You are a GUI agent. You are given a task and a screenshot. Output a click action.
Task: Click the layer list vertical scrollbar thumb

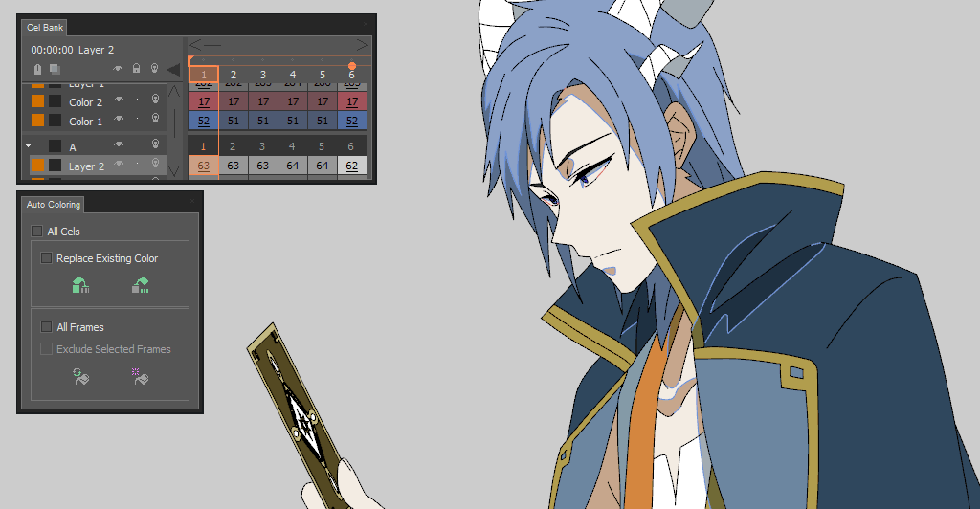[174, 123]
